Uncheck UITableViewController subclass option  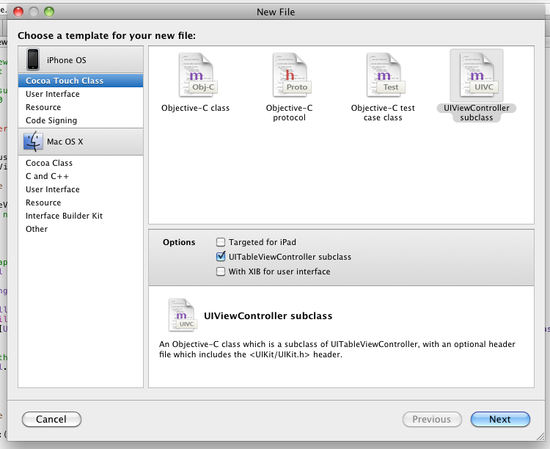point(221,256)
